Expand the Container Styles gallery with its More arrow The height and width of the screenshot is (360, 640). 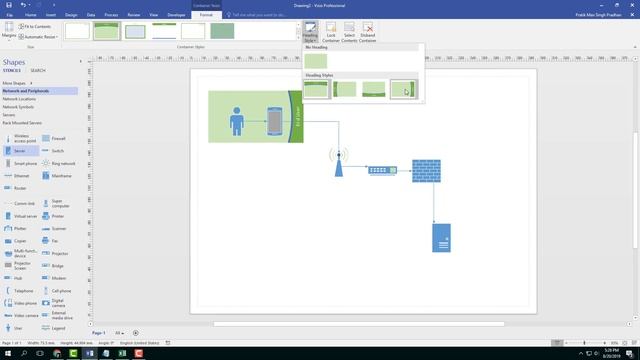(298, 37)
